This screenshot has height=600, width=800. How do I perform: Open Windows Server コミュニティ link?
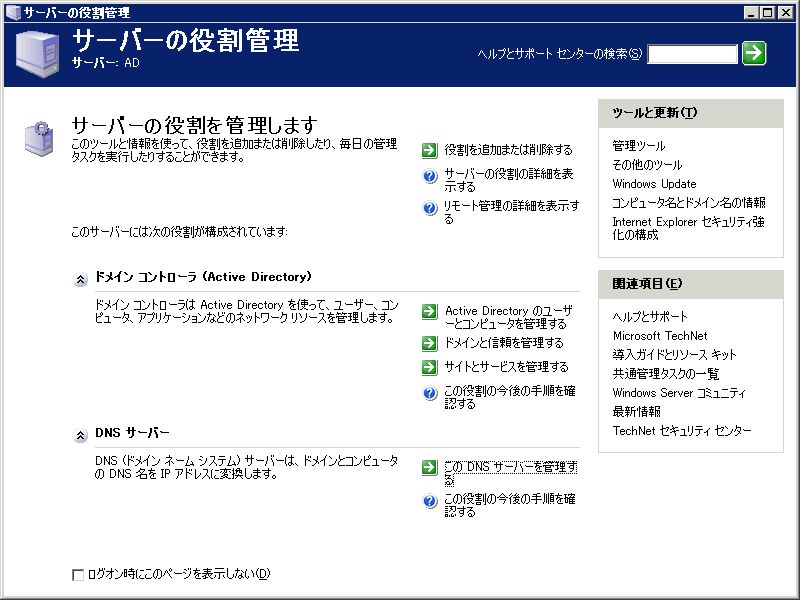tap(679, 393)
